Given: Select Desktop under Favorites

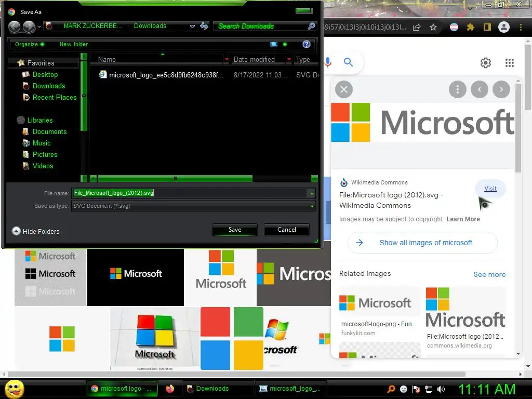Looking at the screenshot, I should [x=45, y=74].
